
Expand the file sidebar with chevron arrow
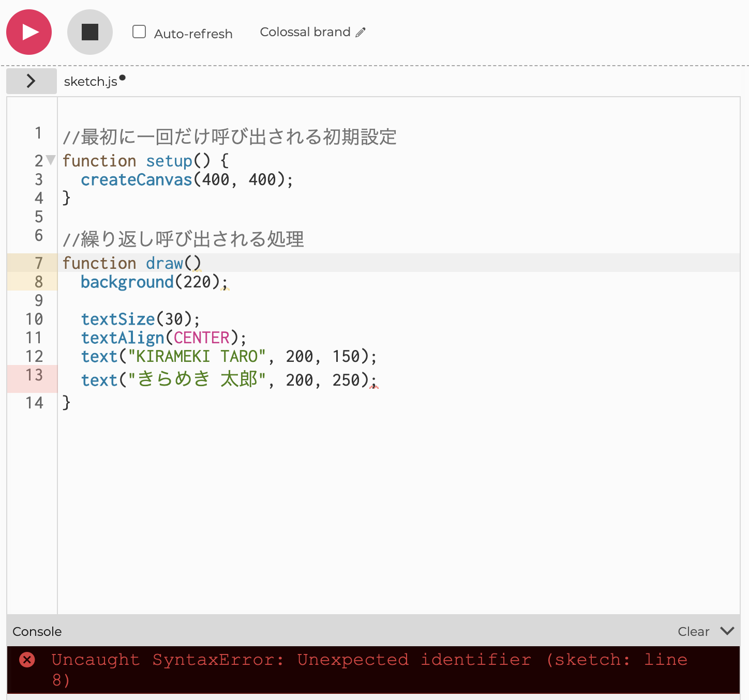(31, 81)
